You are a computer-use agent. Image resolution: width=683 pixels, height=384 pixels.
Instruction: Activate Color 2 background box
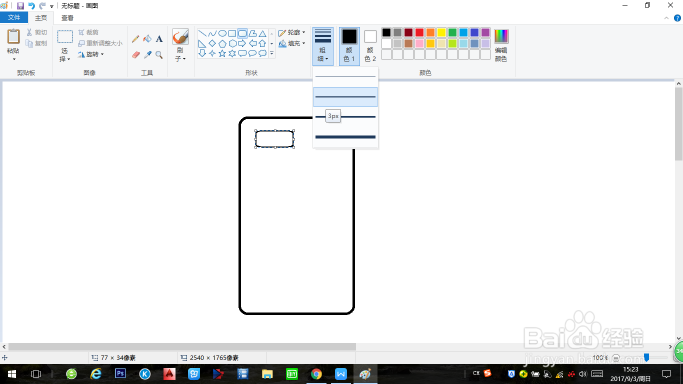tap(370, 46)
